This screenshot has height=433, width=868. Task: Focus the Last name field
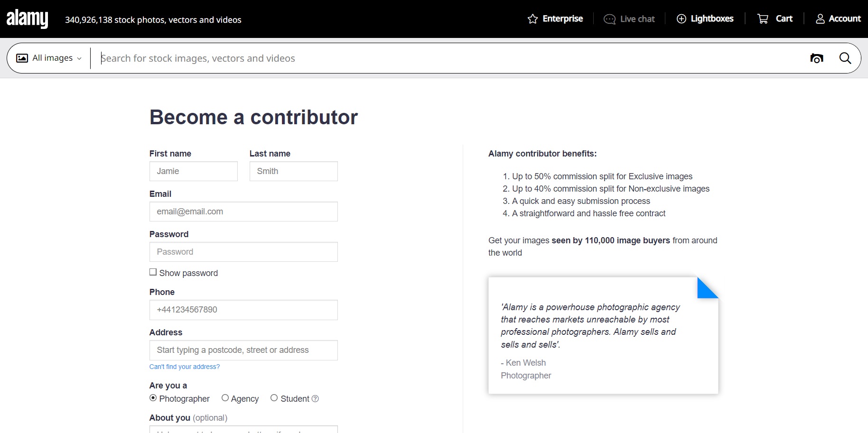tap(294, 171)
